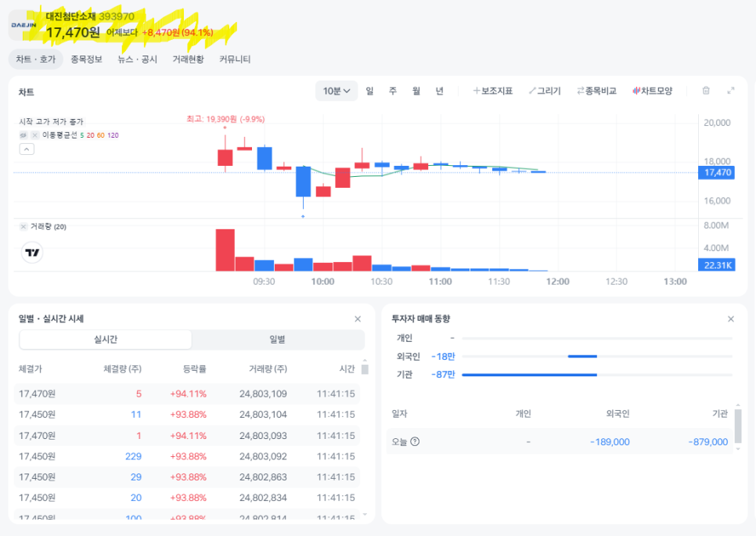Click the 외국인 -18만 bar
The image size is (756, 536).
(582, 356)
